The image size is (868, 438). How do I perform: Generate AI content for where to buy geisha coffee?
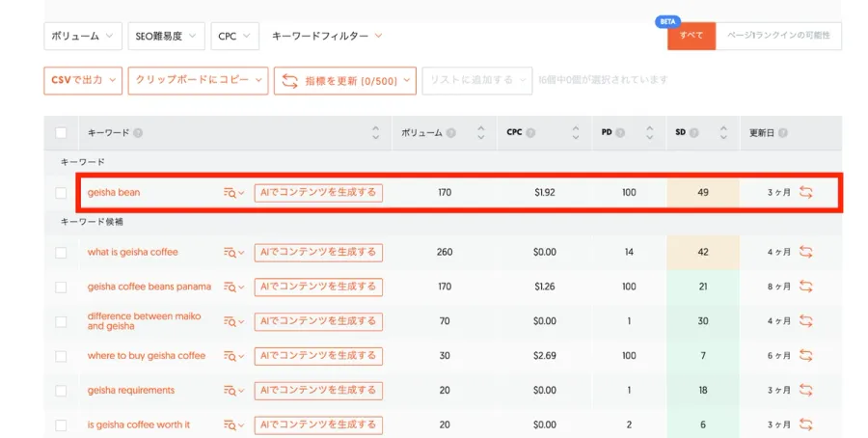click(318, 356)
